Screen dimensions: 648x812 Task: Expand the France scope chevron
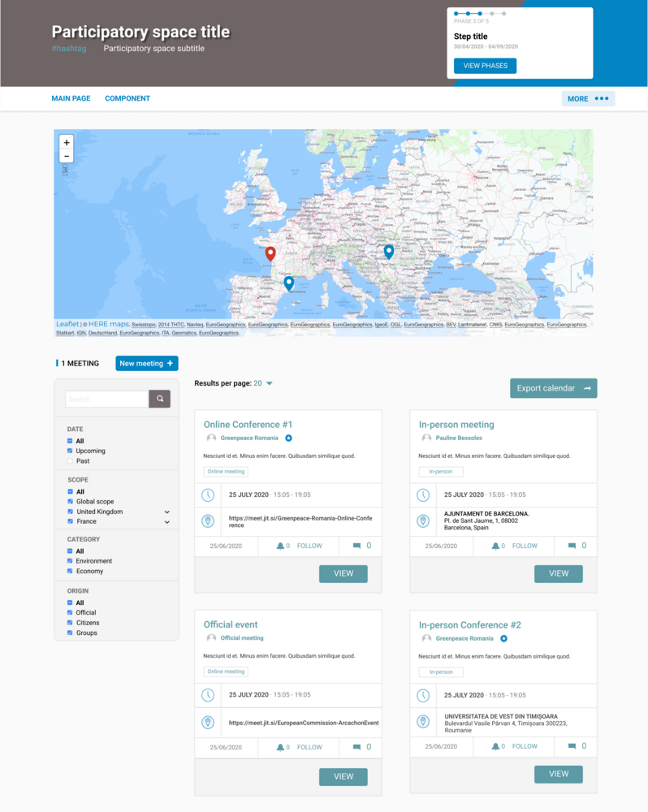point(167,522)
